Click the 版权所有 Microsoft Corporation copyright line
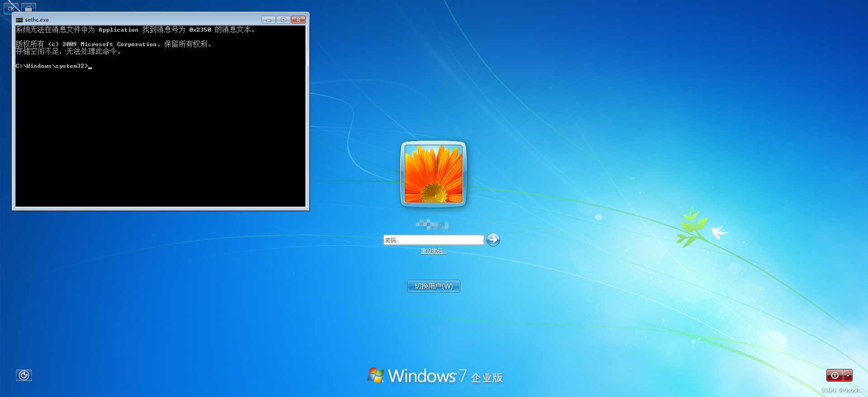 tap(114, 44)
